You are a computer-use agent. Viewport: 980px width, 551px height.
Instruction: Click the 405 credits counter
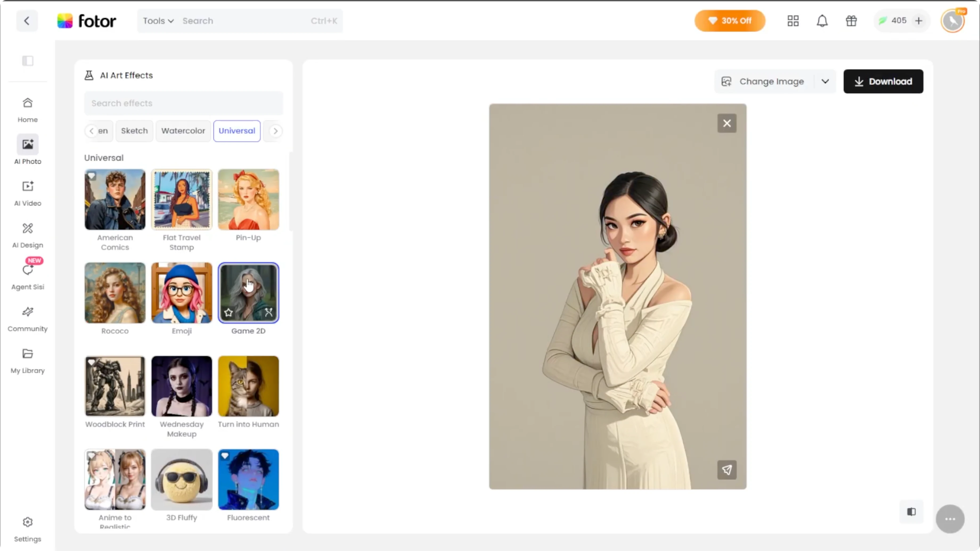[892, 20]
